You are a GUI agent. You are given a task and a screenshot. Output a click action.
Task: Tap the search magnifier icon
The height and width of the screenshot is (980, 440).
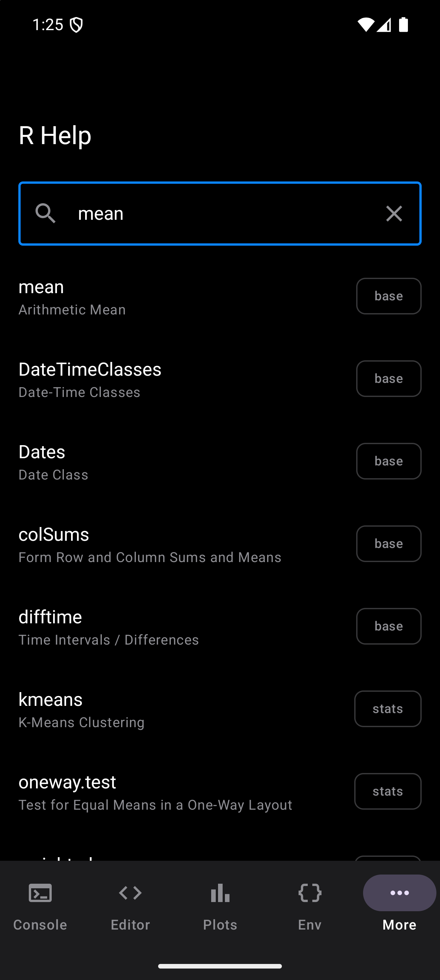(x=45, y=213)
